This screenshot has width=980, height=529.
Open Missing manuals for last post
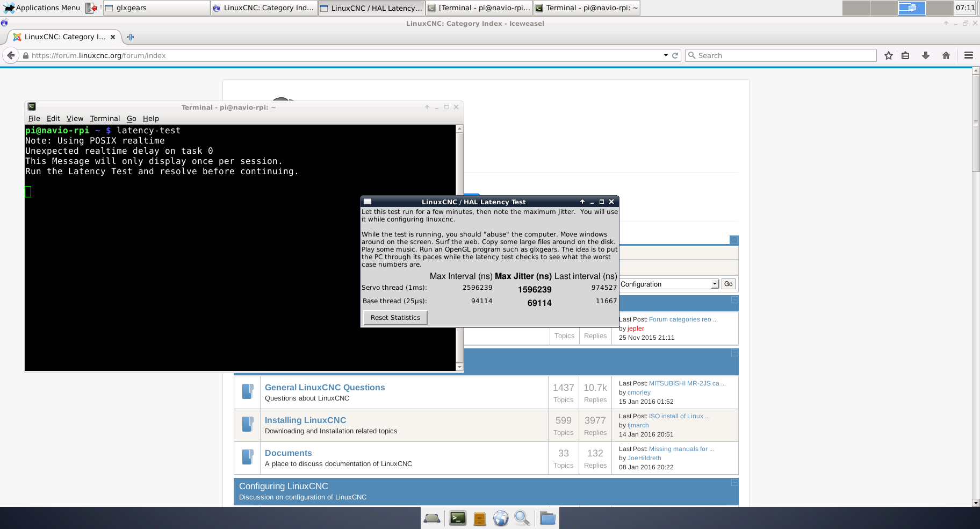click(x=681, y=449)
